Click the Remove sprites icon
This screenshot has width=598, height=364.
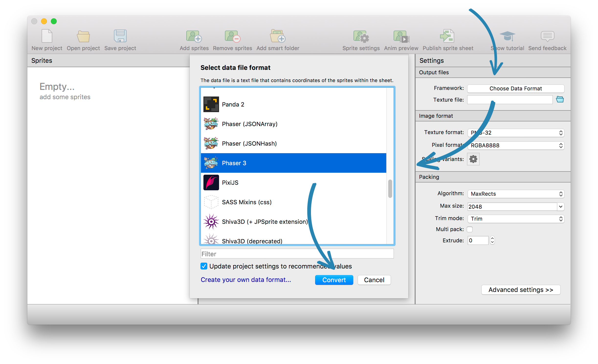(232, 37)
